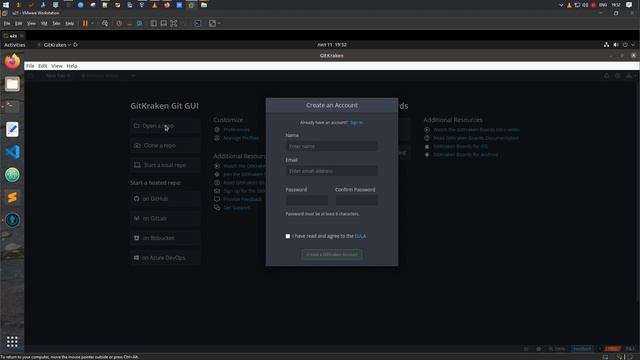Open the Ubuntu clock and calendar
This screenshot has height=360, width=640.
tap(332, 45)
